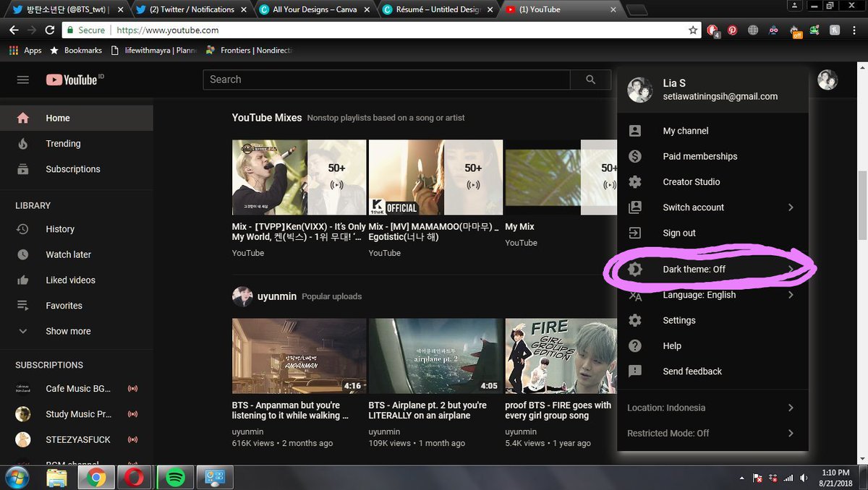The width and height of the screenshot is (868, 490).
Task: Click the account avatar in top-right corner
Action: click(827, 79)
